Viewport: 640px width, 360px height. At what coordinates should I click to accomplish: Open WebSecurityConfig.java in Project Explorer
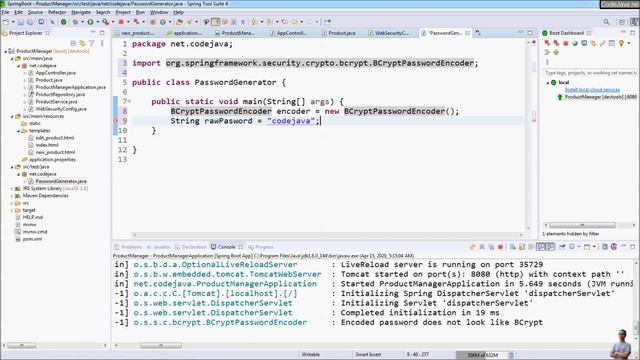click(60, 109)
